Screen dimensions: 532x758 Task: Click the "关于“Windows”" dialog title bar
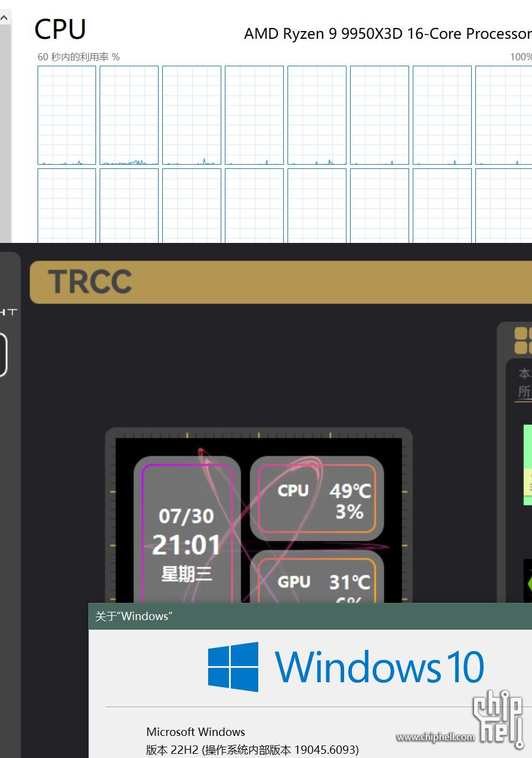coord(310,616)
